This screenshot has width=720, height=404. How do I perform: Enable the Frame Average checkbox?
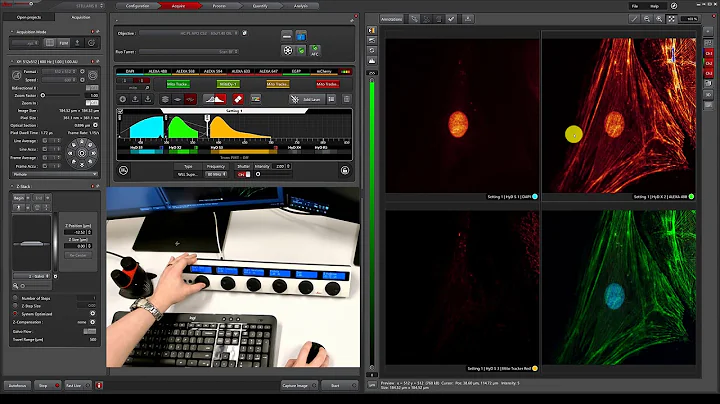point(45,157)
